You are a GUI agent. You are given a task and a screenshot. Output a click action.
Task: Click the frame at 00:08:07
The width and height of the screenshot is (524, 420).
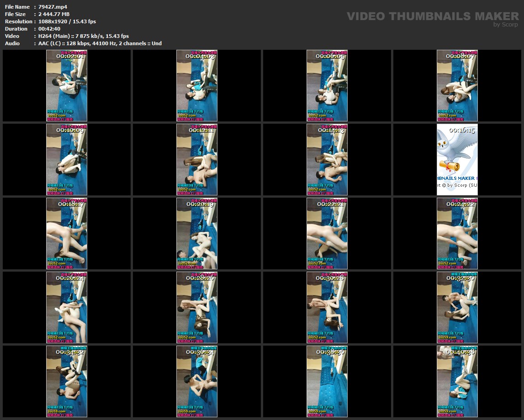click(x=457, y=85)
